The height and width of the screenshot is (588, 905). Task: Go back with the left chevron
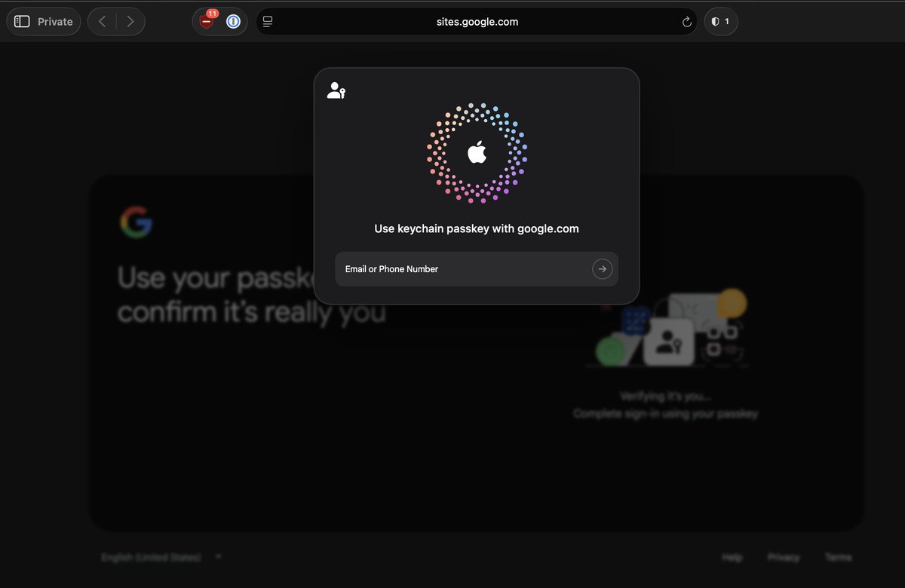[103, 22]
